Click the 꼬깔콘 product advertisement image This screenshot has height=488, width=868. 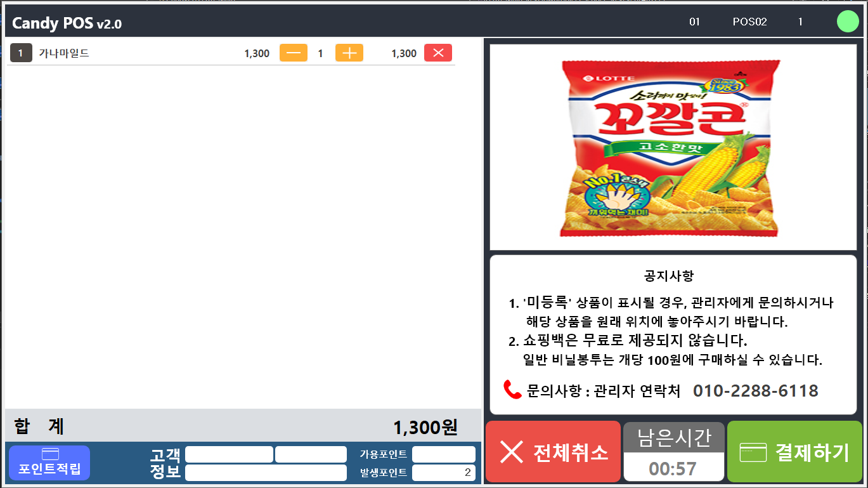(x=673, y=147)
